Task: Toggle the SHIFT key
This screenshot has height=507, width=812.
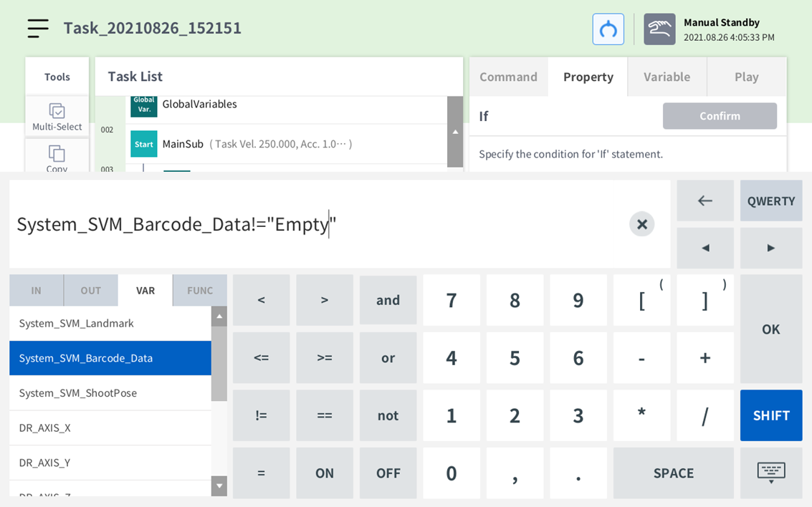Action: click(x=771, y=415)
